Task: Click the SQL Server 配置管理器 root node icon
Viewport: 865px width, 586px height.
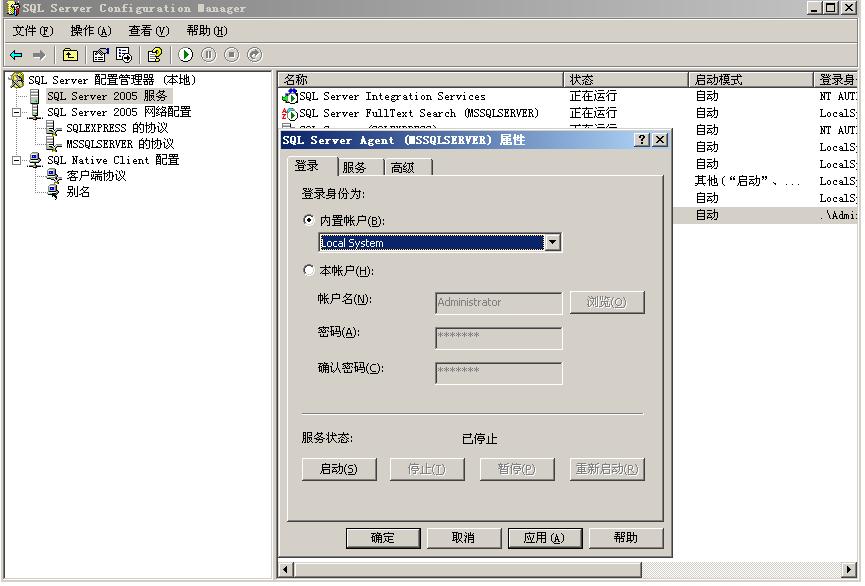Action: tap(17, 80)
